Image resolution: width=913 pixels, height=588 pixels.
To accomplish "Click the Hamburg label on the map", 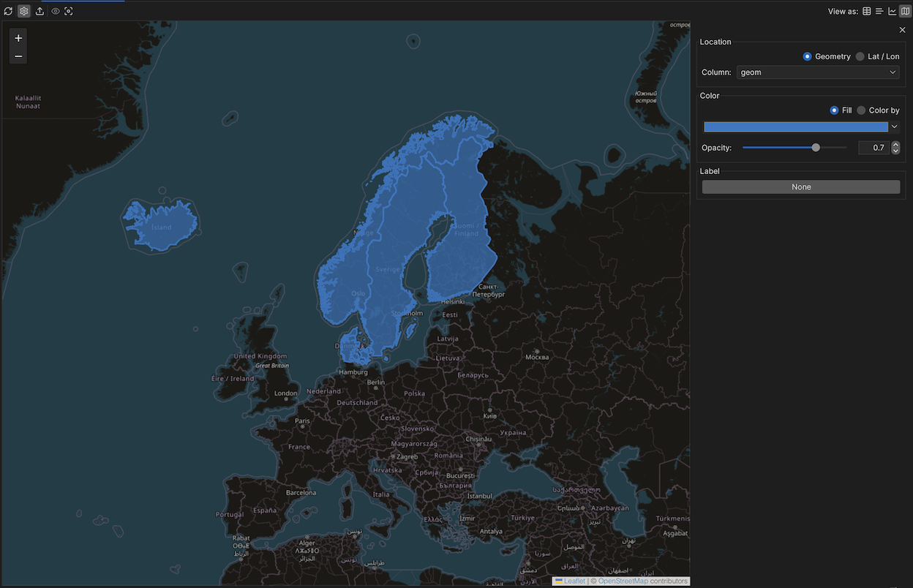I will pyautogui.click(x=353, y=372).
